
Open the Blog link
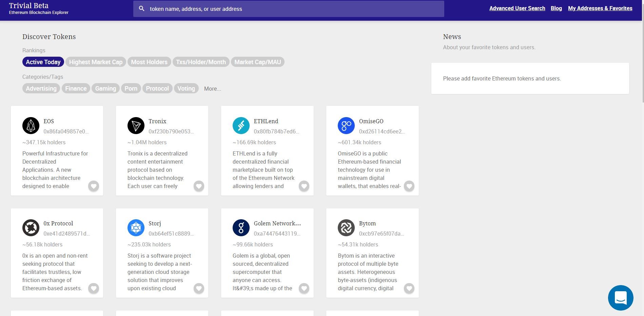(x=556, y=8)
